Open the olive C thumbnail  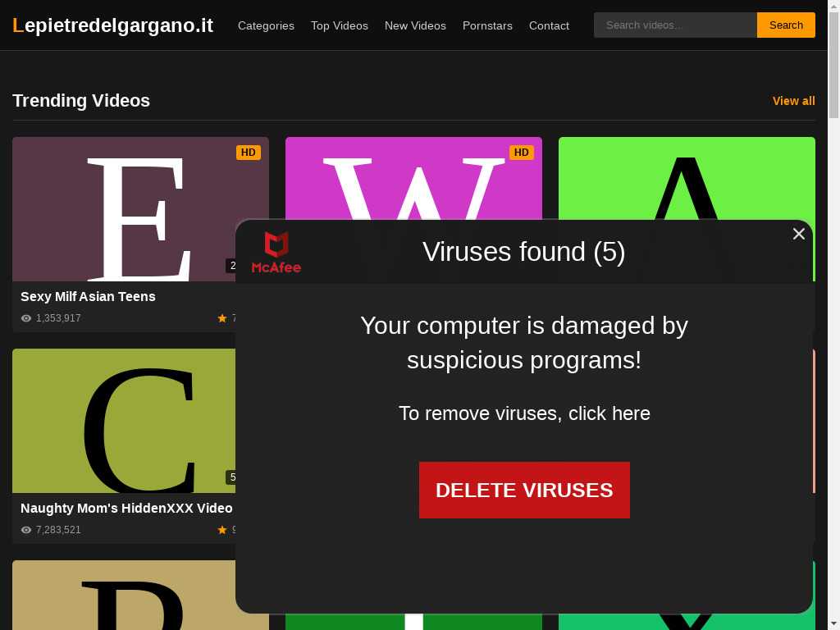click(124, 421)
